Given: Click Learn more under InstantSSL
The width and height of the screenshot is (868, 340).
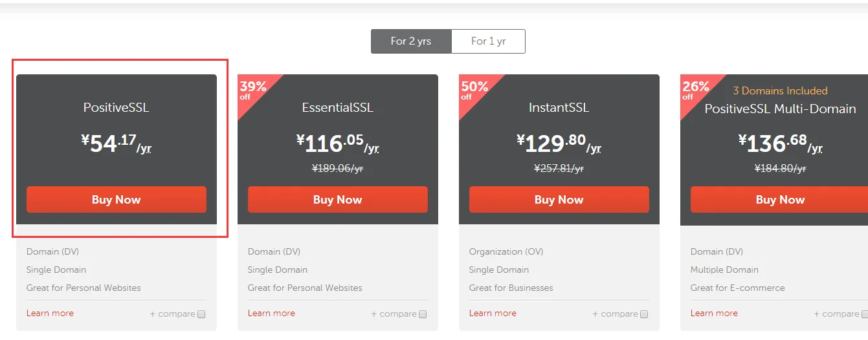Looking at the screenshot, I should [493, 313].
